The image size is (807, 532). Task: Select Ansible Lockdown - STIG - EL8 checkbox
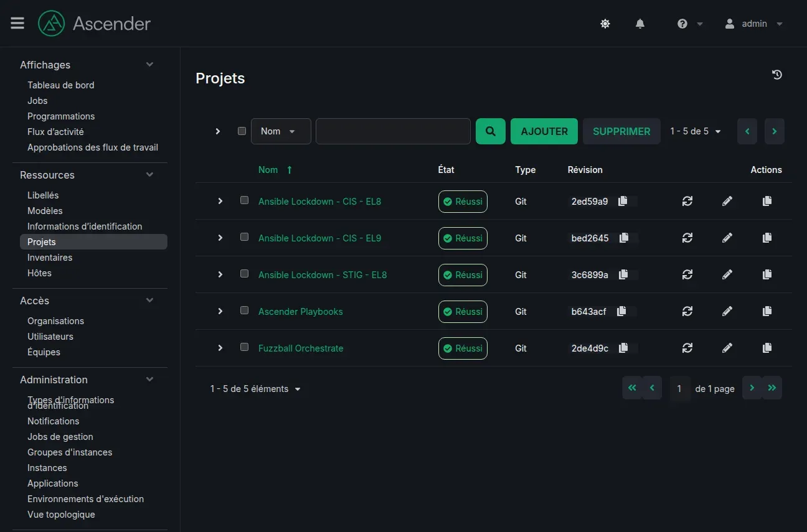(244, 274)
